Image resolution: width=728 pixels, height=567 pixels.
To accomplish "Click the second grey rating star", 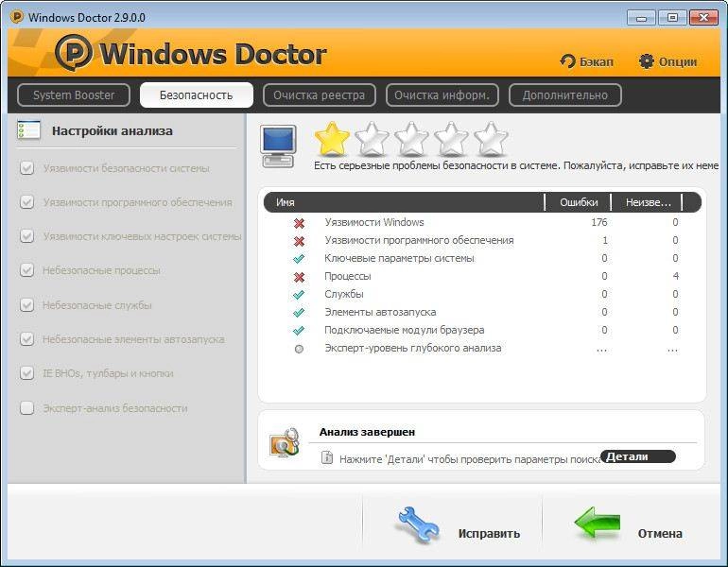I will 372,139.
